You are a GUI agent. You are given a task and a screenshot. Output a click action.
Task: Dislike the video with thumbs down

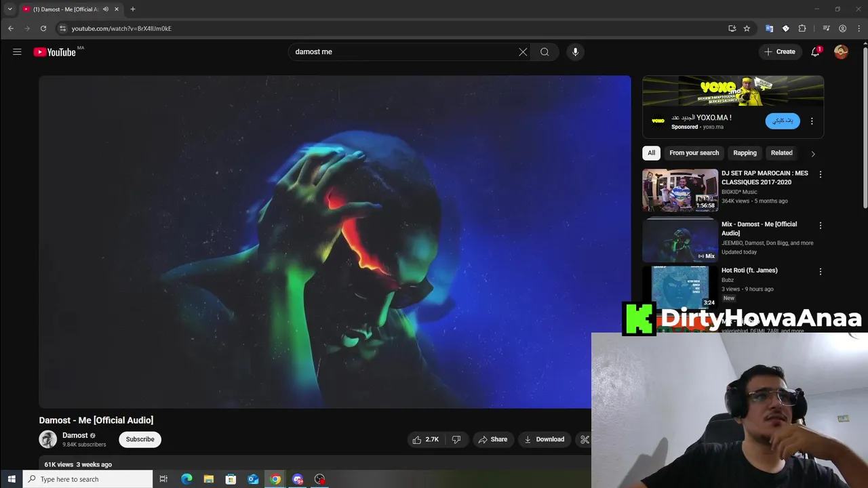(x=456, y=439)
